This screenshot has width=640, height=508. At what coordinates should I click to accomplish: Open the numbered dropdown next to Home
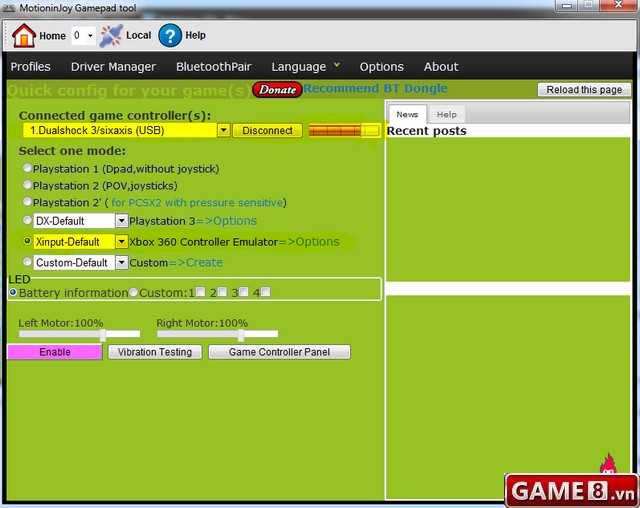[83, 35]
